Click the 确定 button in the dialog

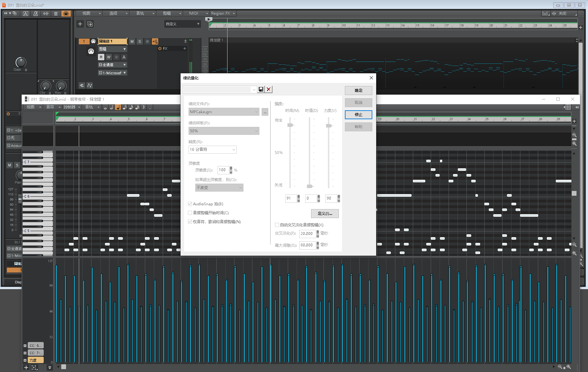(358, 91)
